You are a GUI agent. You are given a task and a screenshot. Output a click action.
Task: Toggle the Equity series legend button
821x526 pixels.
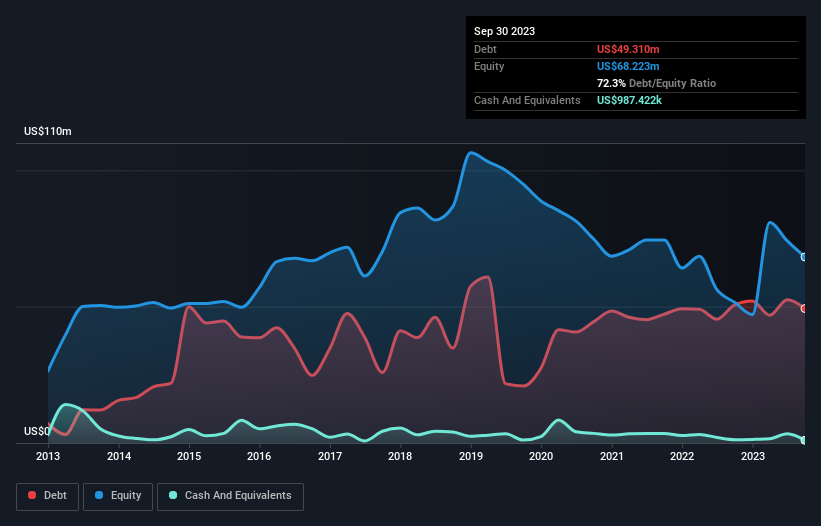[118, 496]
